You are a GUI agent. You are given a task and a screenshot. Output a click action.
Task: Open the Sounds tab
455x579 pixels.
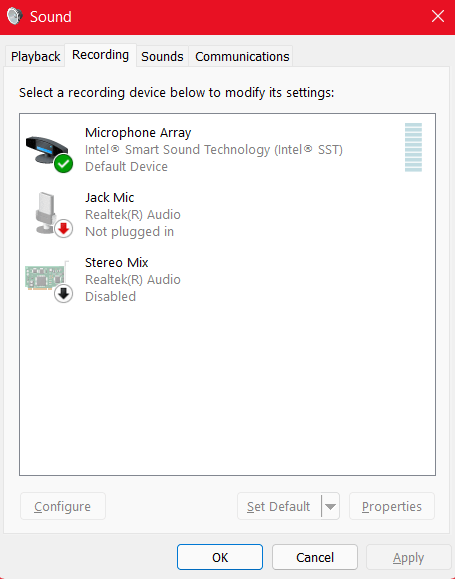(x=162, y=56)
